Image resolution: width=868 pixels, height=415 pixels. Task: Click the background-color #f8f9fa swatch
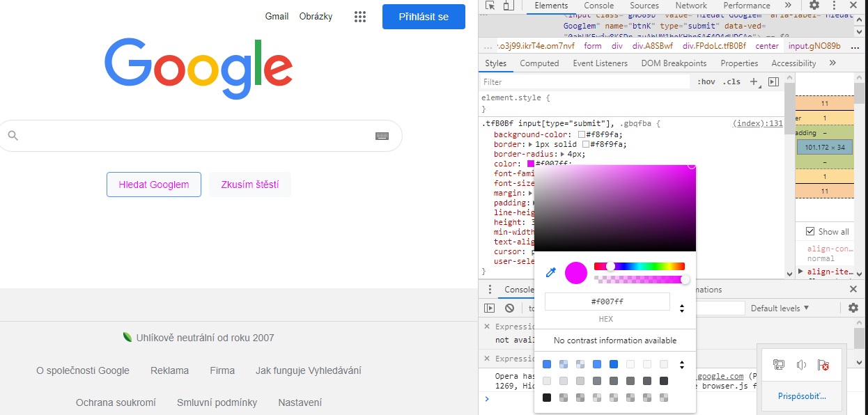582,135
